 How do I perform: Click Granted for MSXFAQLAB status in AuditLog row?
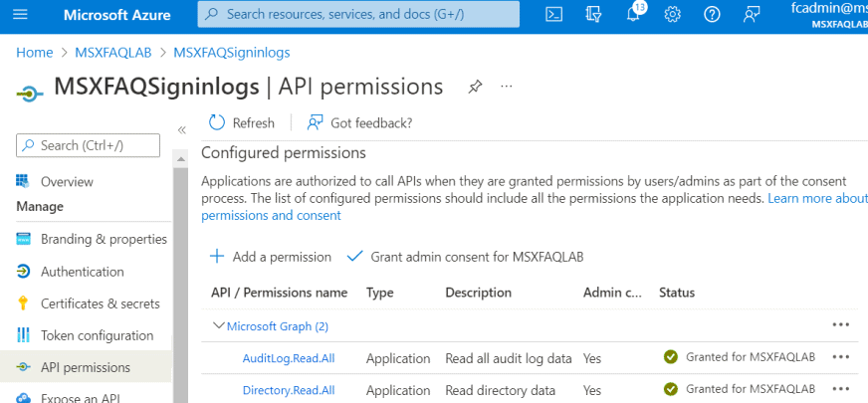(x=751, y=357)
